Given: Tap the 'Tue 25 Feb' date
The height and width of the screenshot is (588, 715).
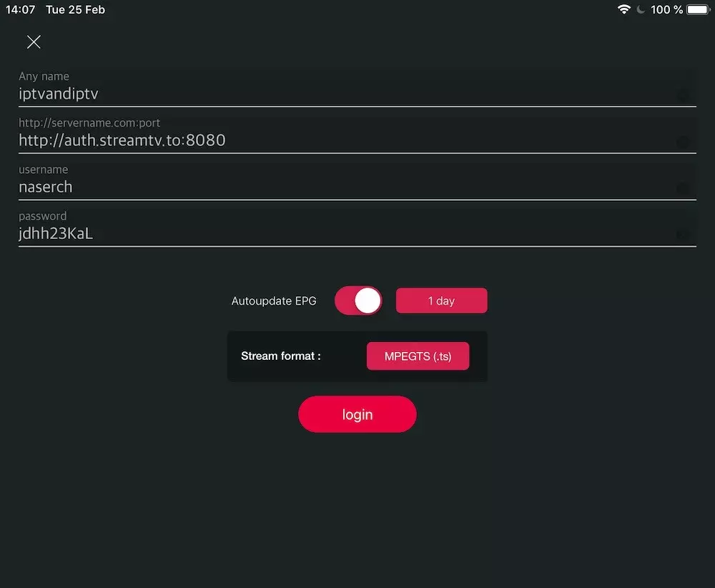Looking at the screenshot, I should click(x=75, y=9).
